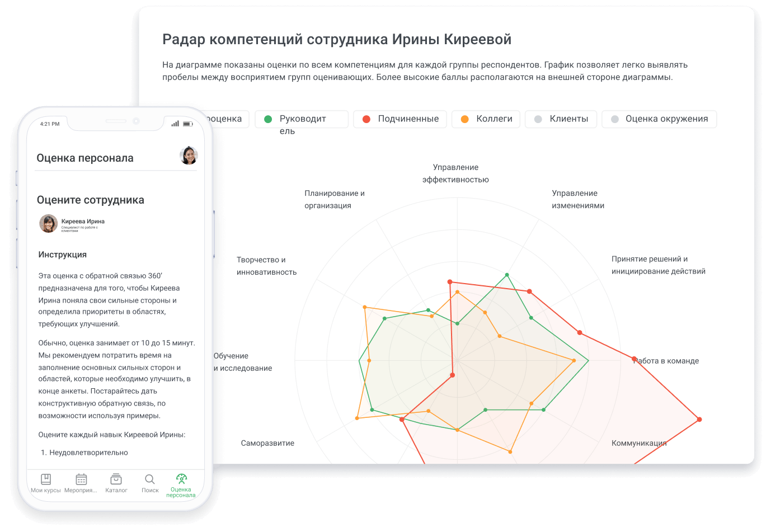The height and width of the screenshot is (532, 766).
Task: Click the 'Творчество и инновативность' axis label
Action: click(x=266, y=266)
